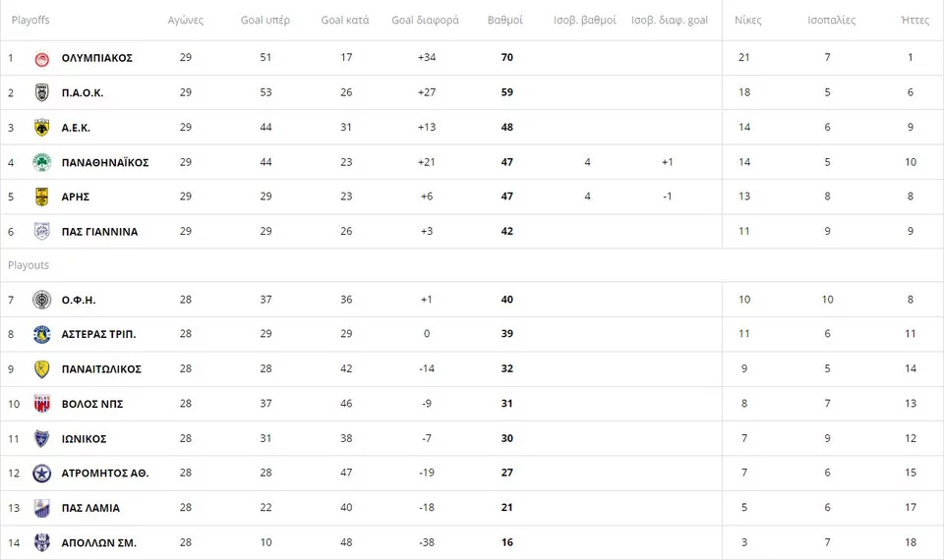Click the Panaitolikos yellow crest icon

tap(42, 369)
